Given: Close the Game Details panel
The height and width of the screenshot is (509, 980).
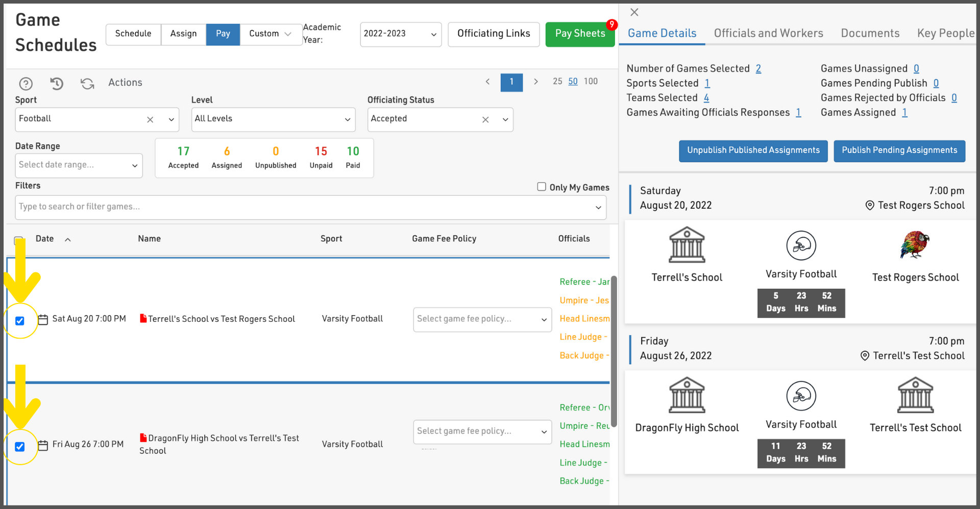Looking at the screenshot, I should point(634,12).
